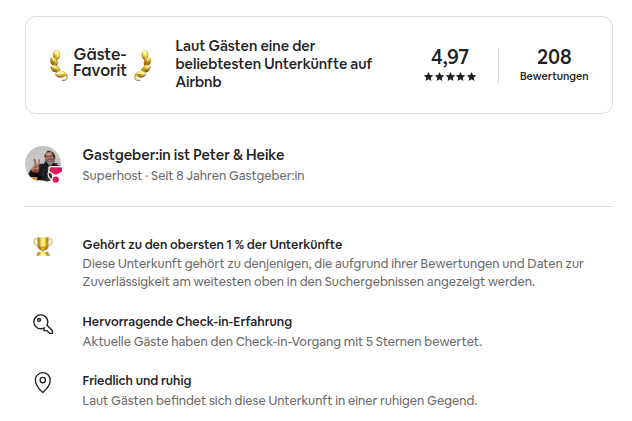Click the key icon beside Check-in-Erfahrung
632x421 pixels.
coord(43,323)
